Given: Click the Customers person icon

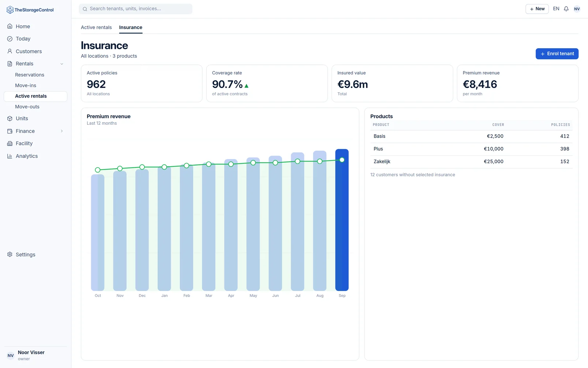Looking at the screenshot, I should click(x=10, y=51).
